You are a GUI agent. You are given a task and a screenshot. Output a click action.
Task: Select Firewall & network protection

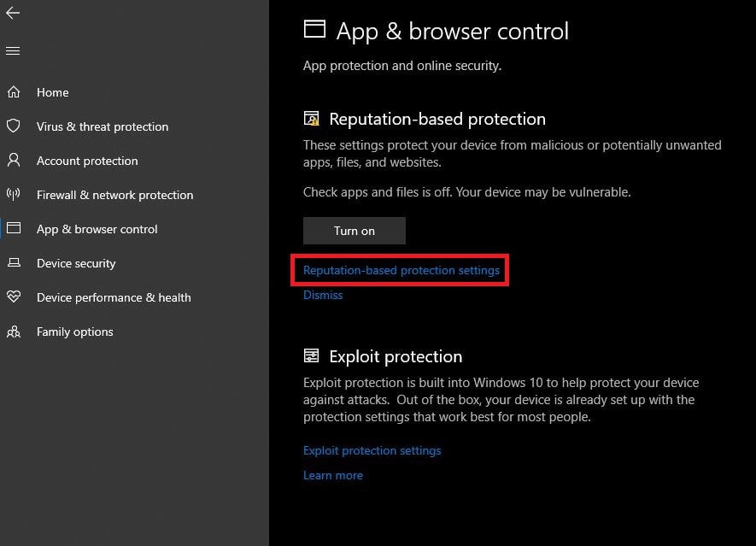(114, 195)
